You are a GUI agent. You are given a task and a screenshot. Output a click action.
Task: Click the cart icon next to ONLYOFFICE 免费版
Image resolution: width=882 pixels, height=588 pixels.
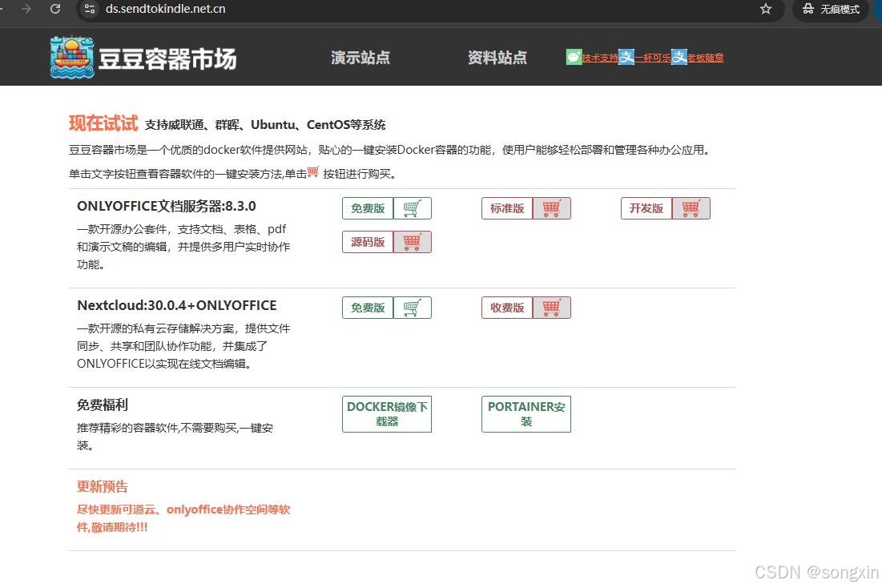tap(413, 208)
